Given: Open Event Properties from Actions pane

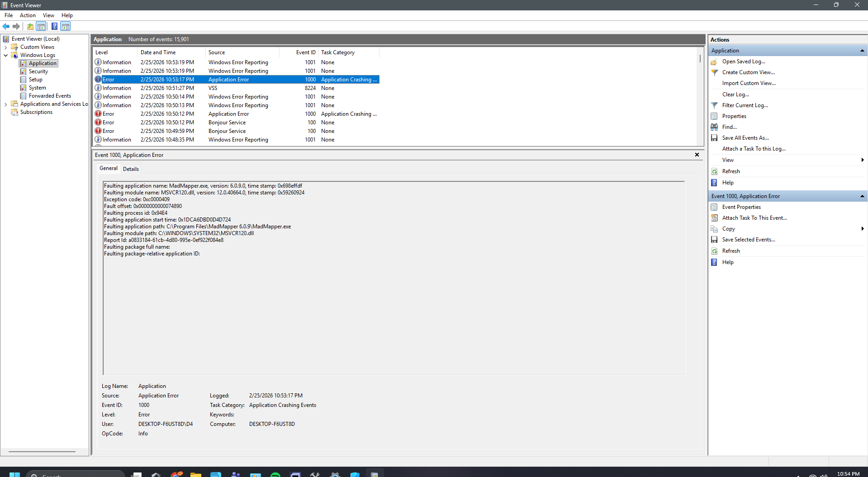Looking at the screenshot, I should pyautogui.click(x=741, y=207).
